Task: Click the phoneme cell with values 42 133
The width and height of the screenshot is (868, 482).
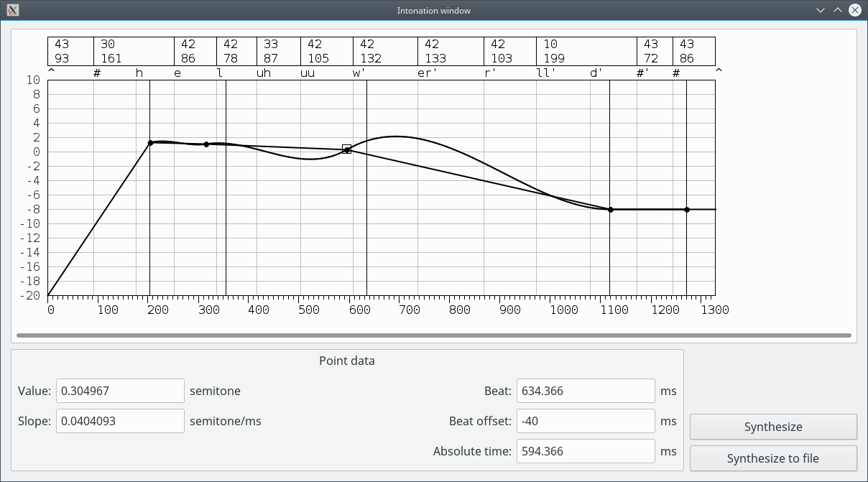Action: tap(451, 52)
